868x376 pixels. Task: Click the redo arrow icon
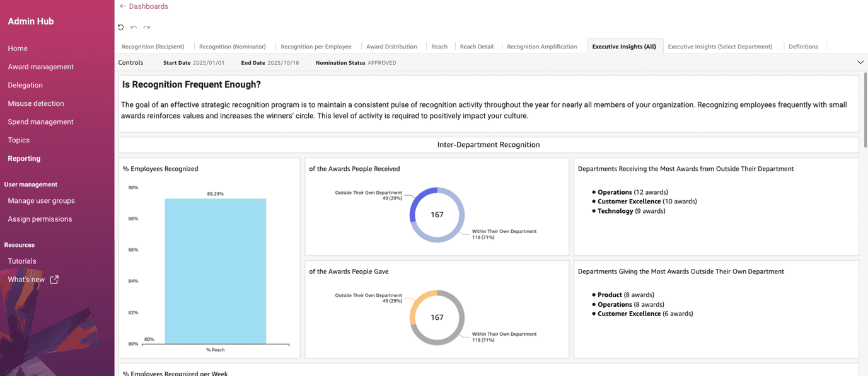point(147,27)
